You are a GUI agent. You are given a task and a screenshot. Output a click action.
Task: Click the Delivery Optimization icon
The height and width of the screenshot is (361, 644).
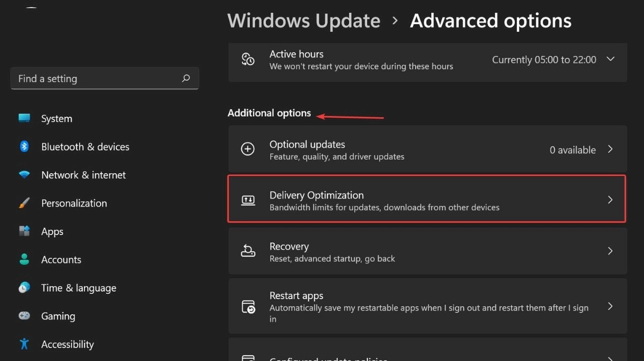(x=248, y=200)
